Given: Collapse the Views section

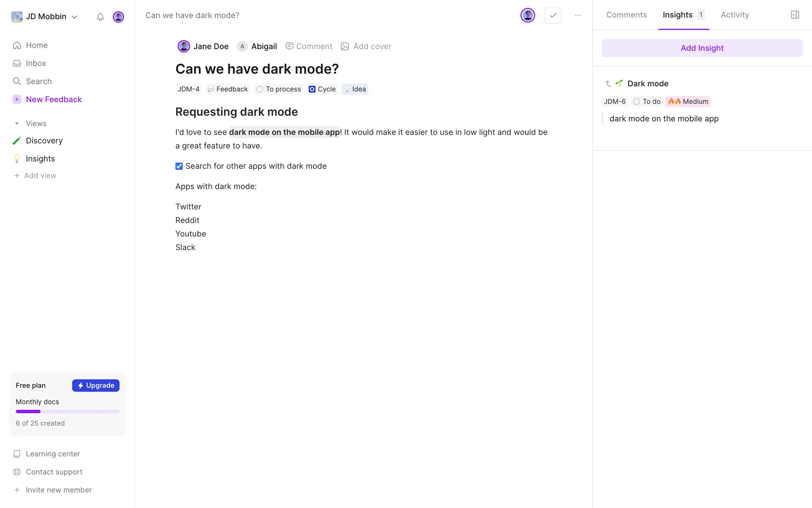Looking at the screenshot, I should 17,124.
